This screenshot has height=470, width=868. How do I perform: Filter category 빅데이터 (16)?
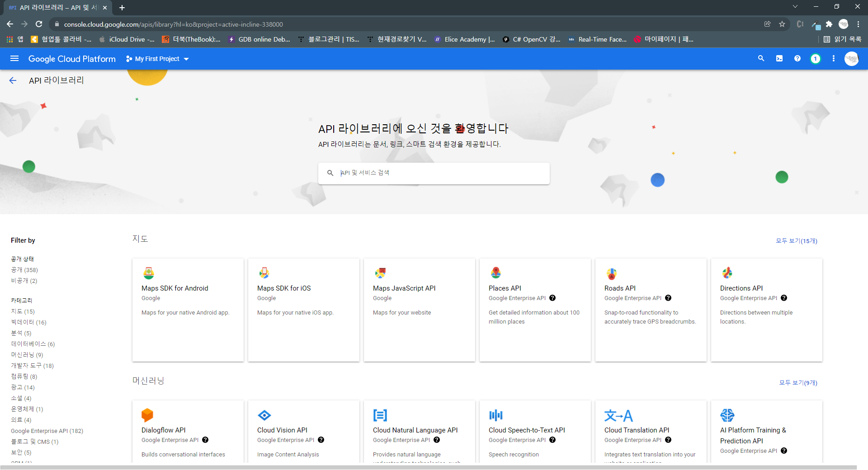pos(28,322)
